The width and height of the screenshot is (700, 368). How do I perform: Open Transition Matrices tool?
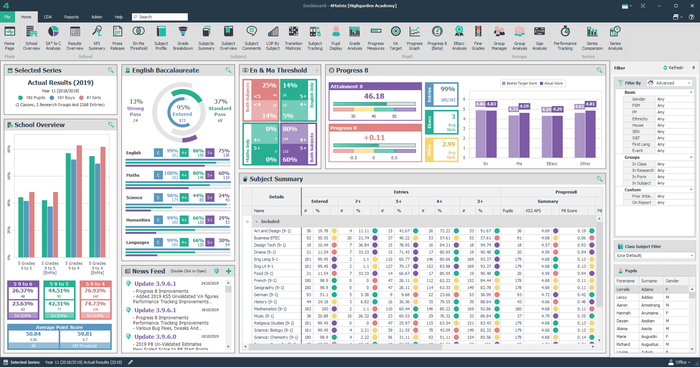(x=293, y=38)
